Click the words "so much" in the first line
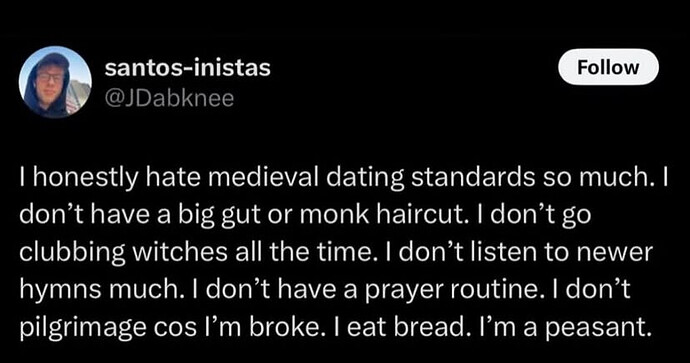Screen dimensions: 690x363 599,177
